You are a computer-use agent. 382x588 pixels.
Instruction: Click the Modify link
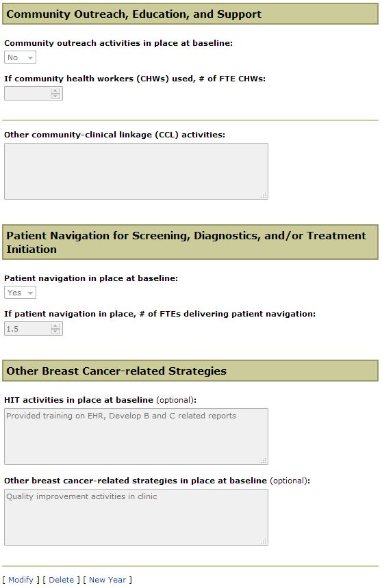click(21, 580)
